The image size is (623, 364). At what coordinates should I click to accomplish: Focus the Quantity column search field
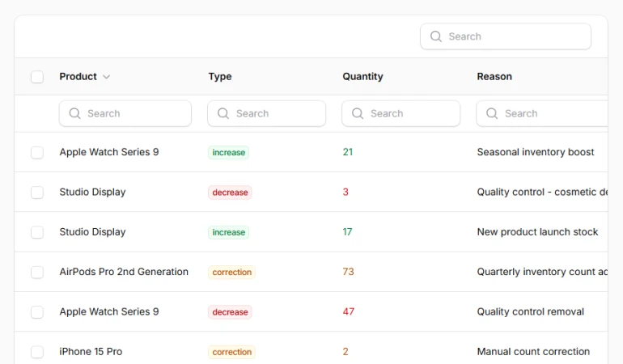400,114
